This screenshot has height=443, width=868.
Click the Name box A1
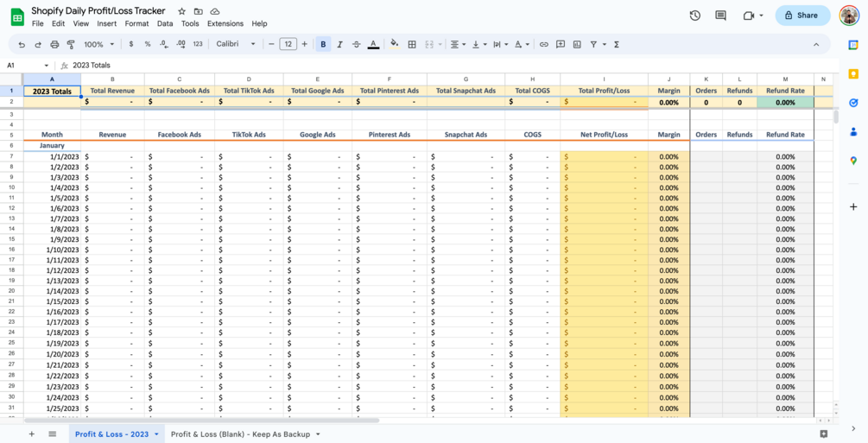pyautogui.click(x=28, y=66)
